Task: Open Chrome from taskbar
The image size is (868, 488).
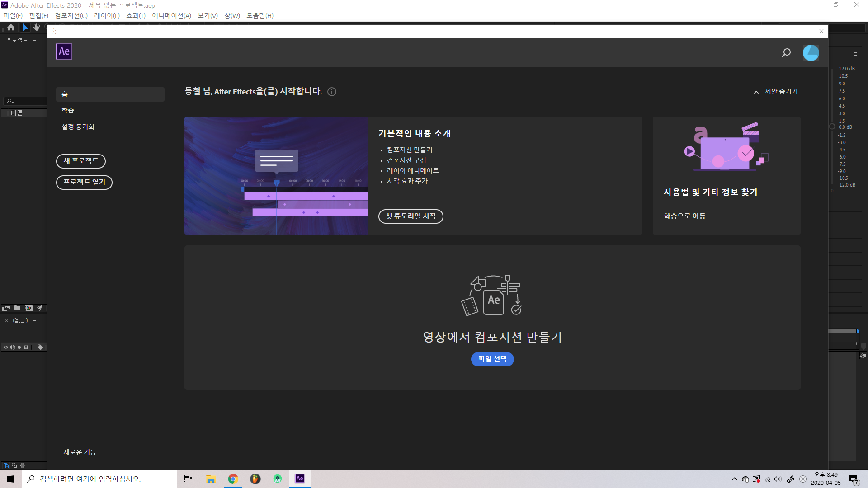Action: [233, 479]
